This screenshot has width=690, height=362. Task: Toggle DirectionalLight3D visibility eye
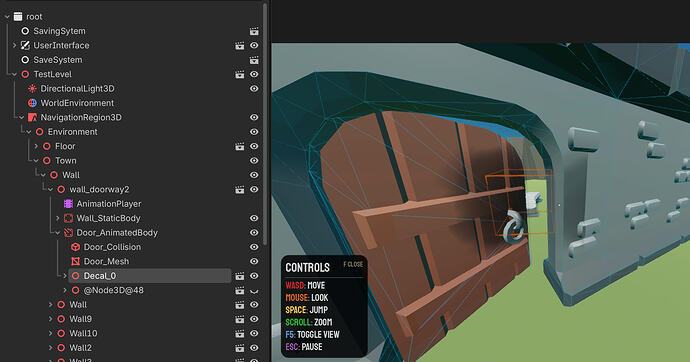coord(254,88)
